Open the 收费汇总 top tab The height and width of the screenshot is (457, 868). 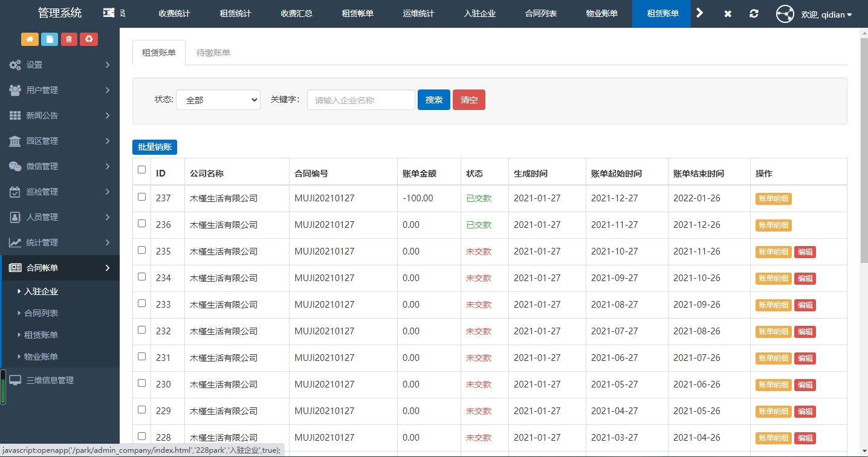point(297,13)
